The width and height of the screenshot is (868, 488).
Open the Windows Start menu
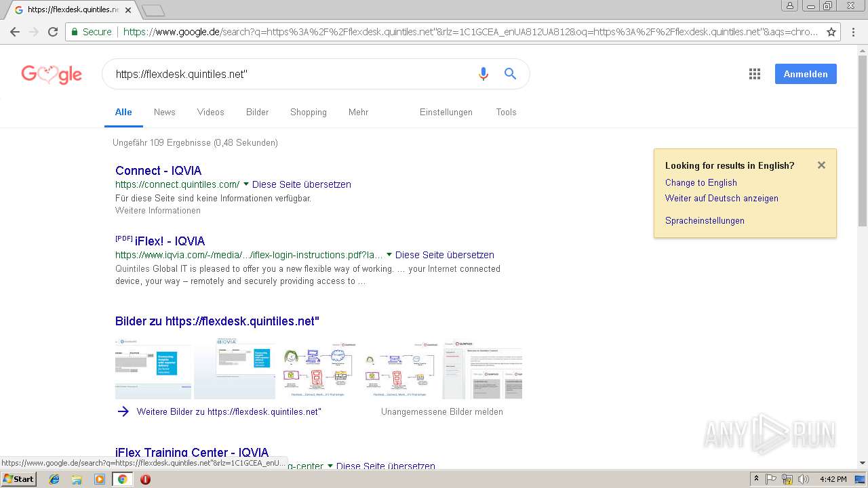coord(18,479)
